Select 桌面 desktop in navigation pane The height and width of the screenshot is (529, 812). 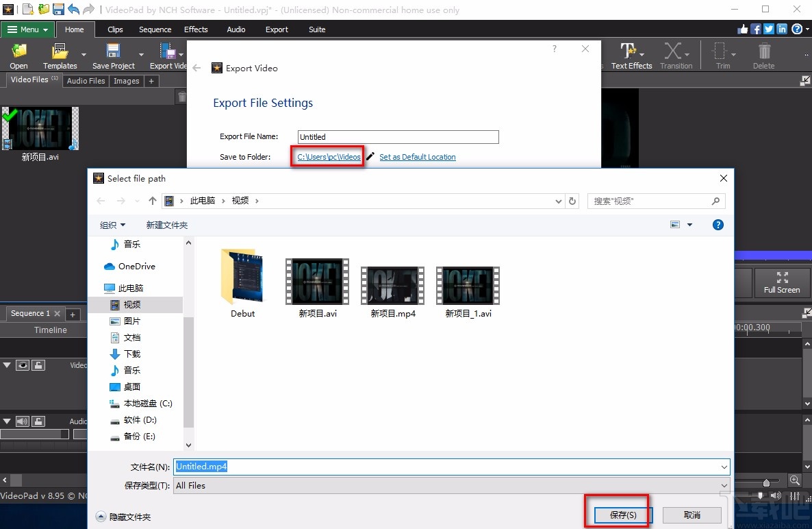(x=125, y=386)
